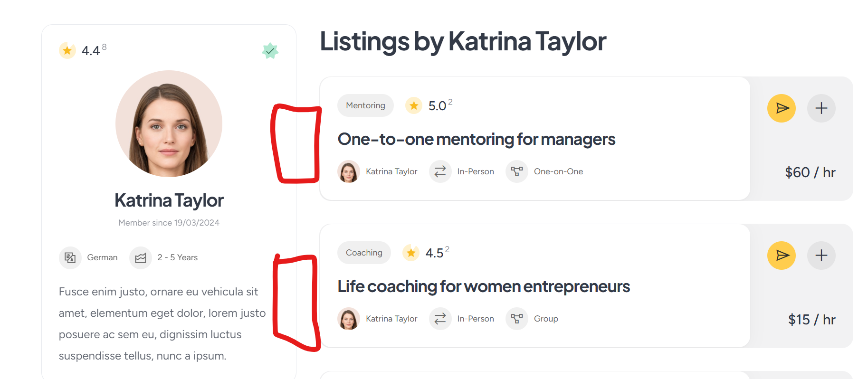
Task: Click the experience icon beside 2 - 5 Years
Action: pyautogui.click(x=141, y=258)
